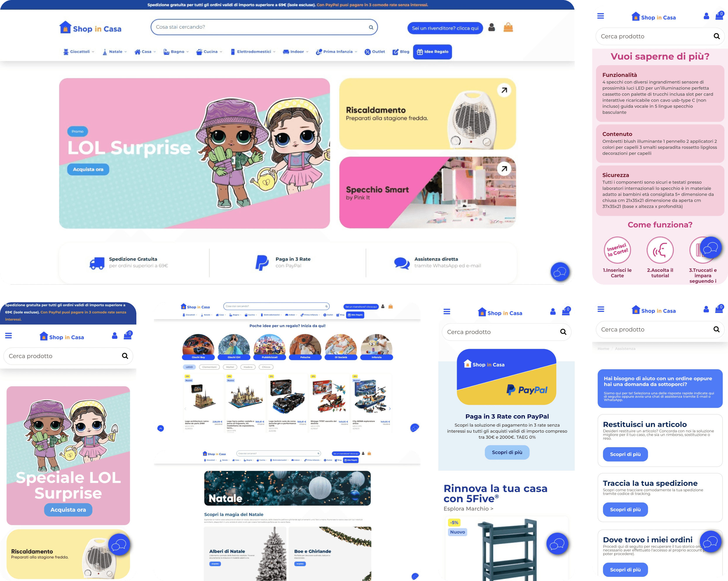The width and height of the screenshot is (728, 581).
Task: Open the cart on the PayPal mobile page
Action: click(x=566, y=311)
